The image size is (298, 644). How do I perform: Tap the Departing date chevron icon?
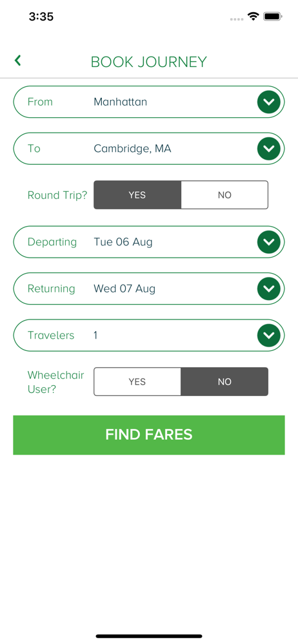tap(269, 242)
